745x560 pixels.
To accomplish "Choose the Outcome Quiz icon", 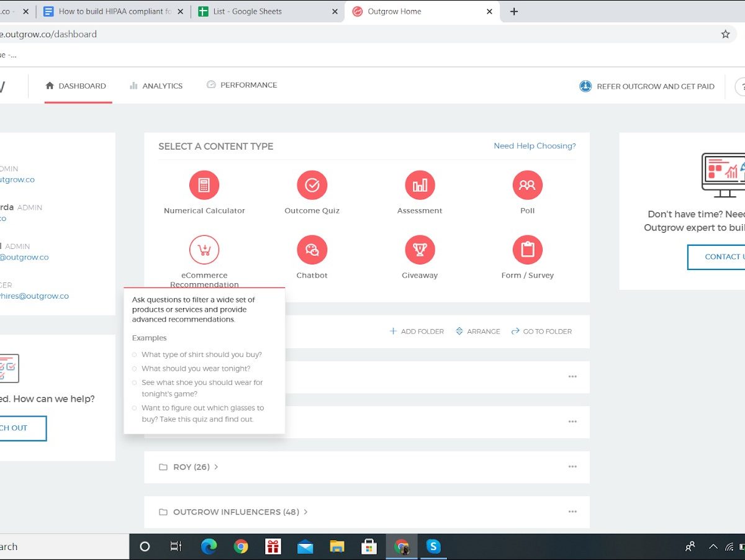I will click(x=312, y=185).
